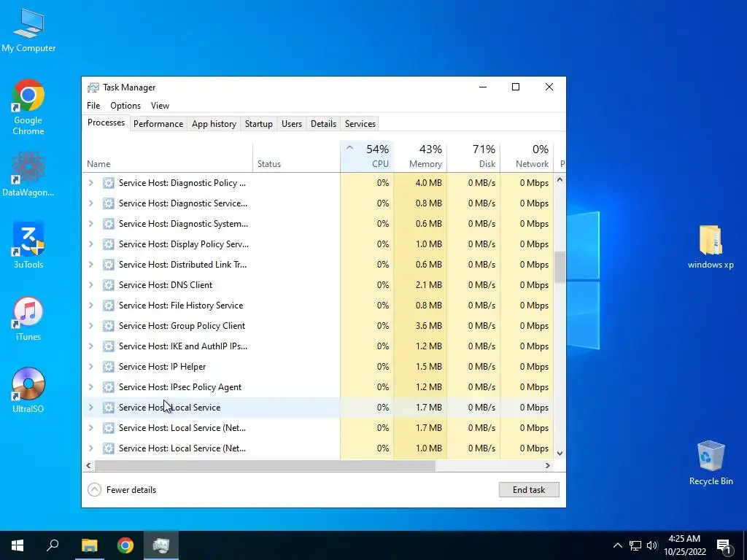Open network status tray icon
The height and width of the screenshot is (560, 747).
635,545
